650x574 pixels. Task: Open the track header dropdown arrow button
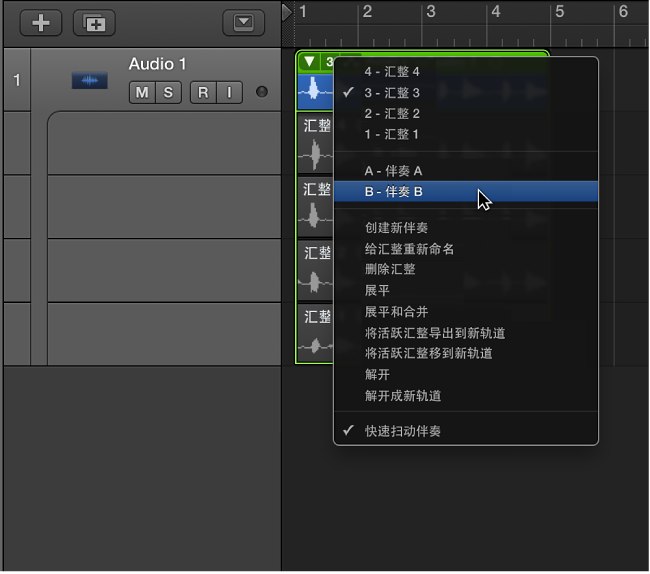click(x=243, y=22)
